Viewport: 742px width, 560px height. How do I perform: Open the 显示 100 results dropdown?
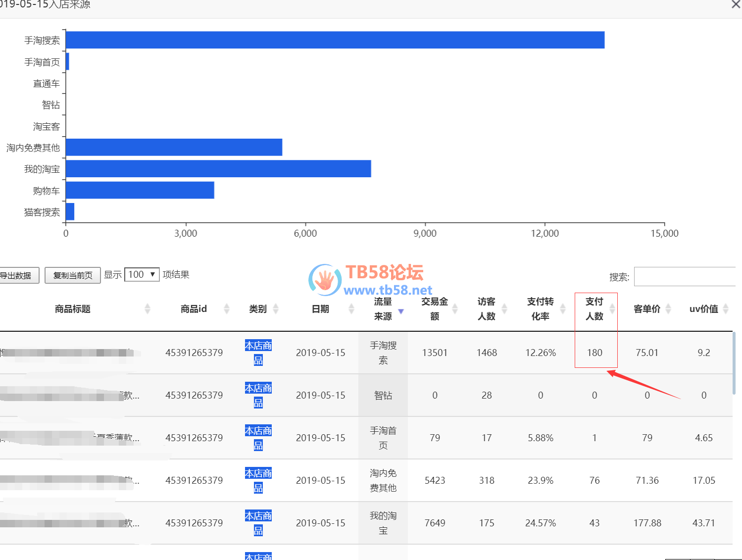coord(142,275)
